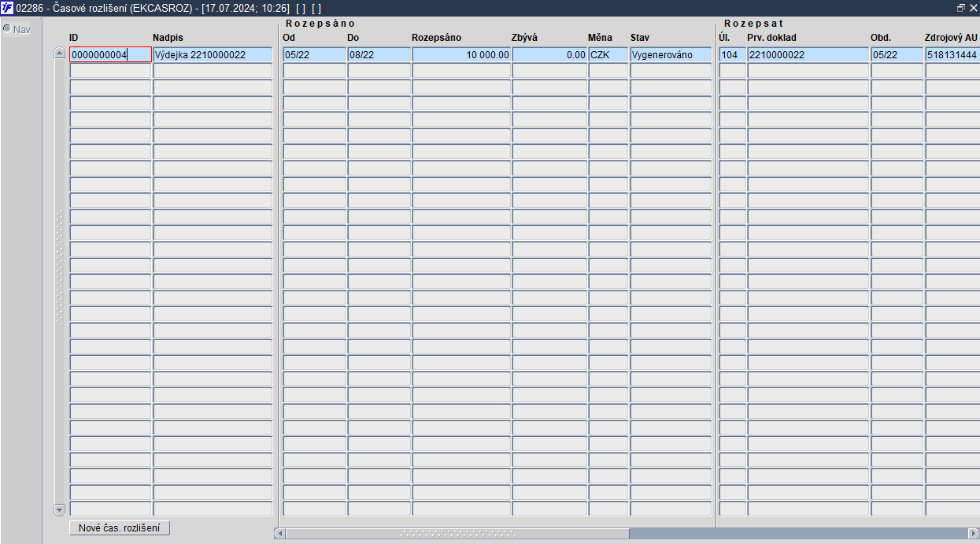The height and width of the screenshot is (544, 980).
Task: Focus the ID field 0000000004
Action: (110, 54)
